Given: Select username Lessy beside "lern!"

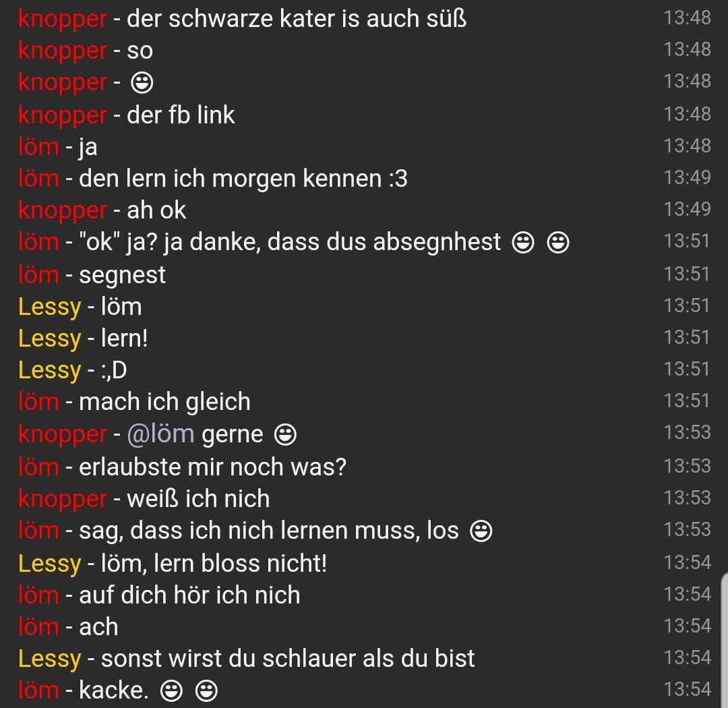Looking at the screenshot, I should 50,338.
